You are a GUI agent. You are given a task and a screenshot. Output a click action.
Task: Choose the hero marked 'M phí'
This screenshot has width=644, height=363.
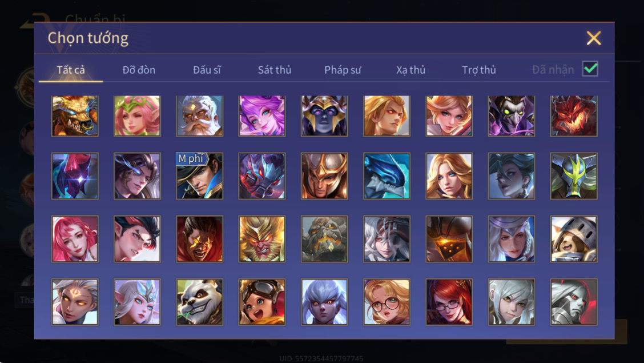point(200,176)
